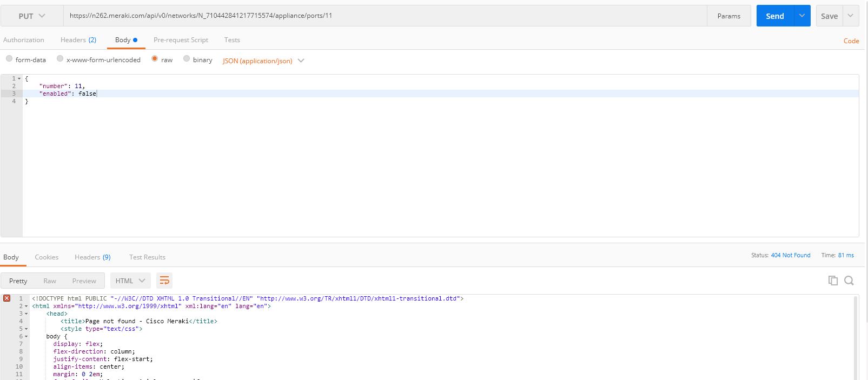Image resolution: width=868 pixels, height=380 pixels.
Task: Click the wrap lines icon in response toolbar
Action: pyautogui.click(x=164, y=281)
